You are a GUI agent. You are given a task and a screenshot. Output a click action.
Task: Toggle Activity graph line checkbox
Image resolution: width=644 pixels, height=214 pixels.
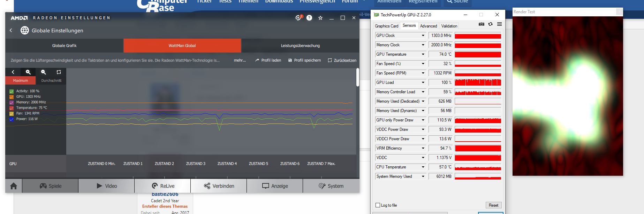pyautogui.click(x=12, y=91)
